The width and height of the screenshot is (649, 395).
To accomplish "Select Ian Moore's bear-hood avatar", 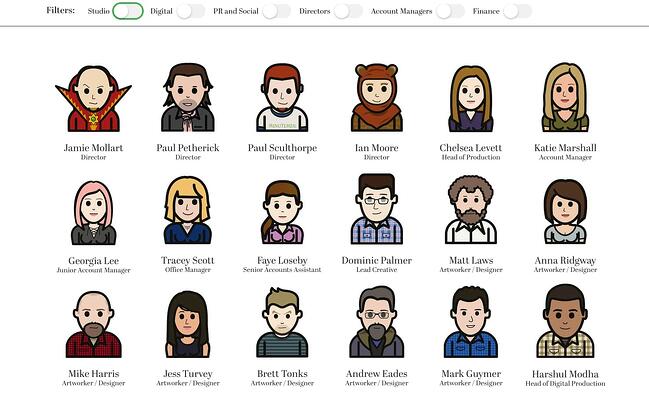I will pyautogui.click(x=377, y=98).
